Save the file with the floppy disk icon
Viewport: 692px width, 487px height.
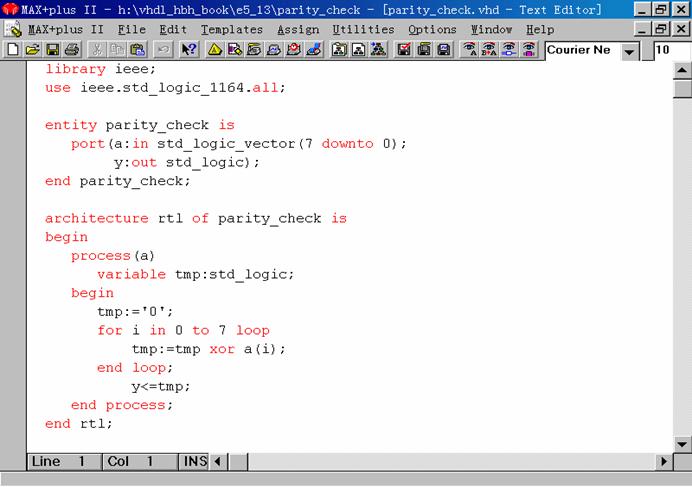click(x=53, y=49)
